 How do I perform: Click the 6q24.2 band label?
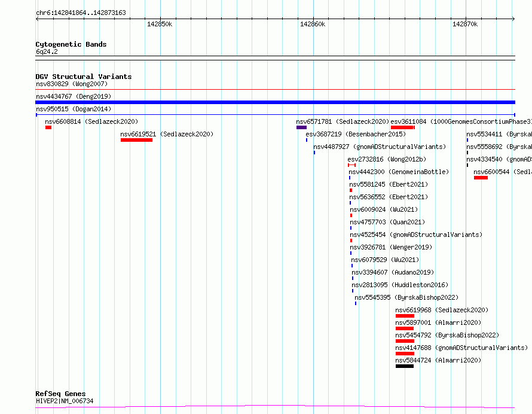point(47,51)
